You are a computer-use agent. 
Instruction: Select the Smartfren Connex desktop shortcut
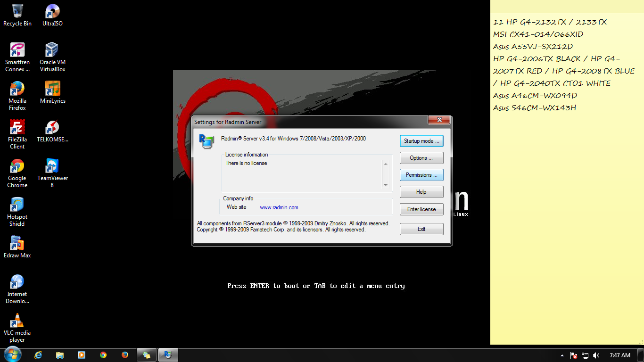[x=17, y=57]
